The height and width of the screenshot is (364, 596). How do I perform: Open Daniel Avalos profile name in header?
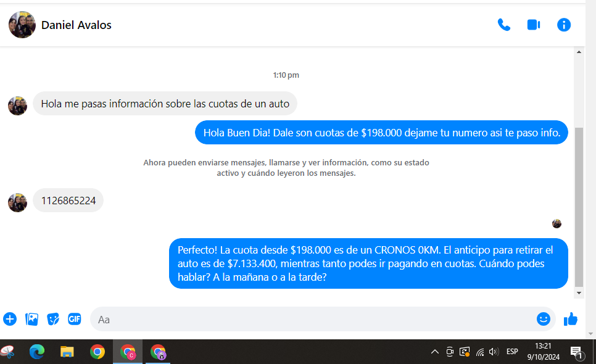pos(76,25)
